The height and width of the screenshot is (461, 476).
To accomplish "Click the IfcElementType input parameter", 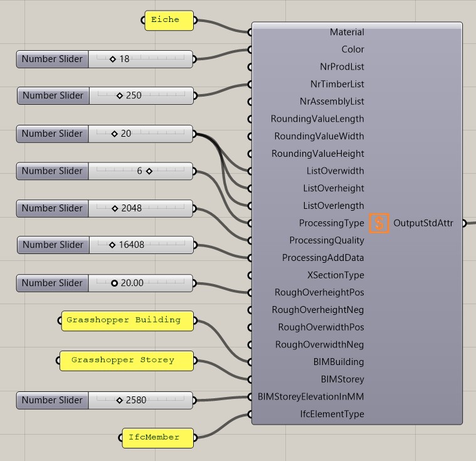I will click(332, 414).
